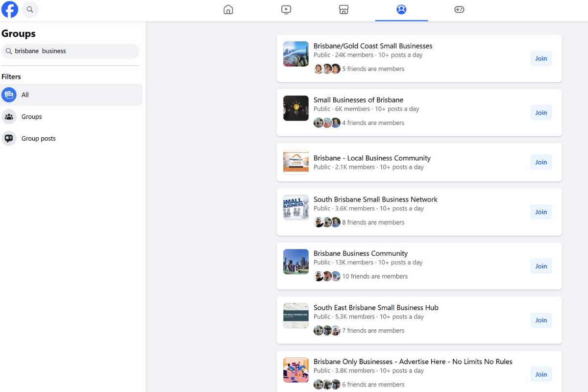This screenshot has height=392, width=588.
Task: Open South East Brisbane Small Business Hub title
Action: pyautogui.click(x=376, y=308)
